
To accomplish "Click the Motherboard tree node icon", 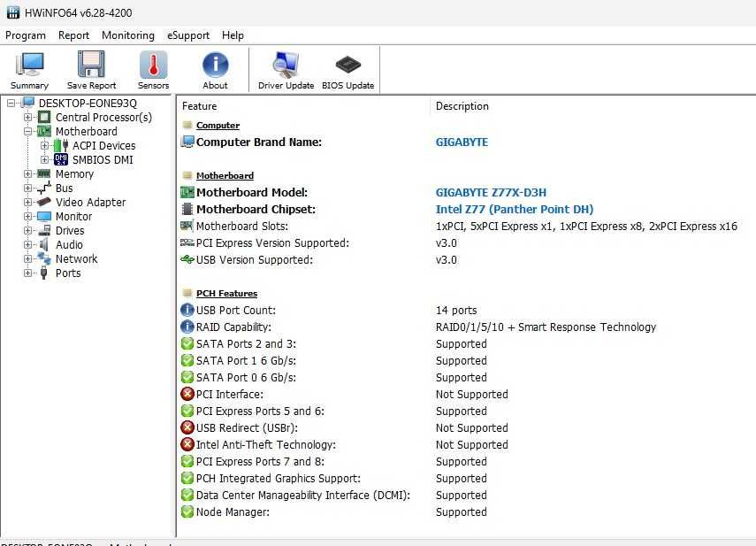I will point(44,131).
